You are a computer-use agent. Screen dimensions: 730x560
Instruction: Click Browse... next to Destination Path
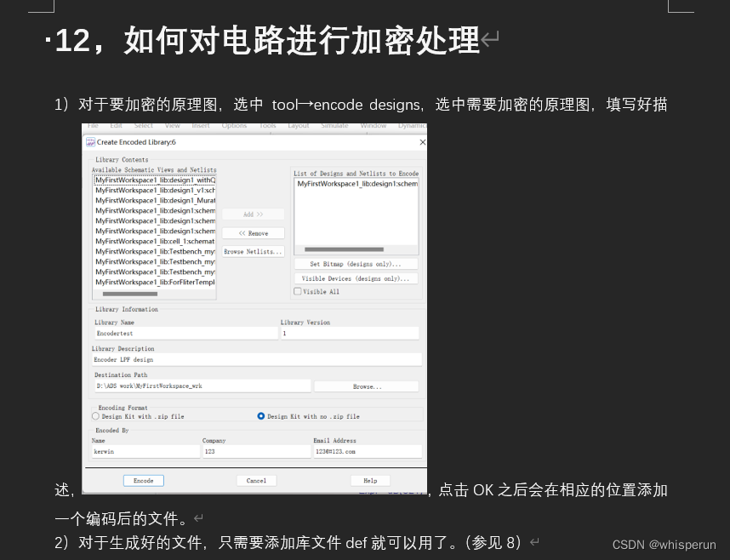pos(366,386)
